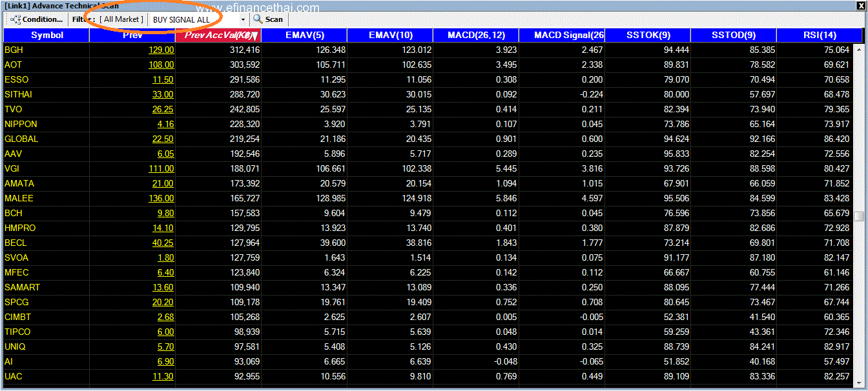Open the Condition... settings button
The width and height of the screenshot is (868, 391).
[x=37, y=19]
